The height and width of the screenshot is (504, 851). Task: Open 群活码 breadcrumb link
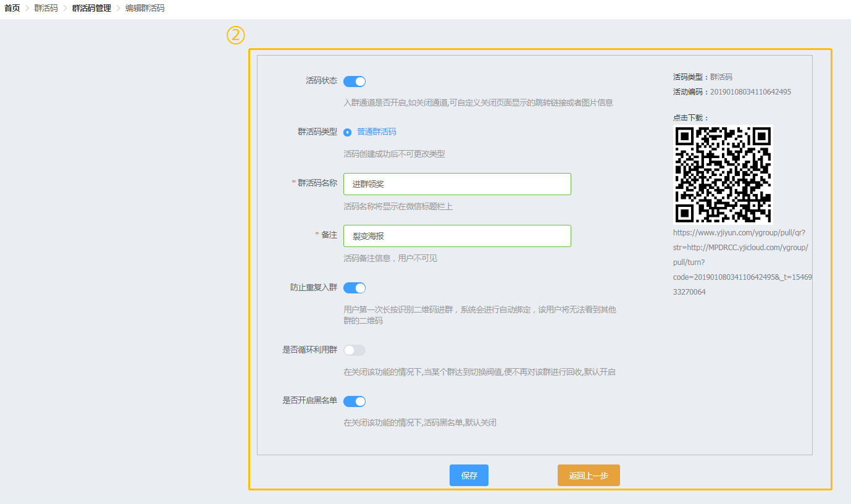[46, 9]
